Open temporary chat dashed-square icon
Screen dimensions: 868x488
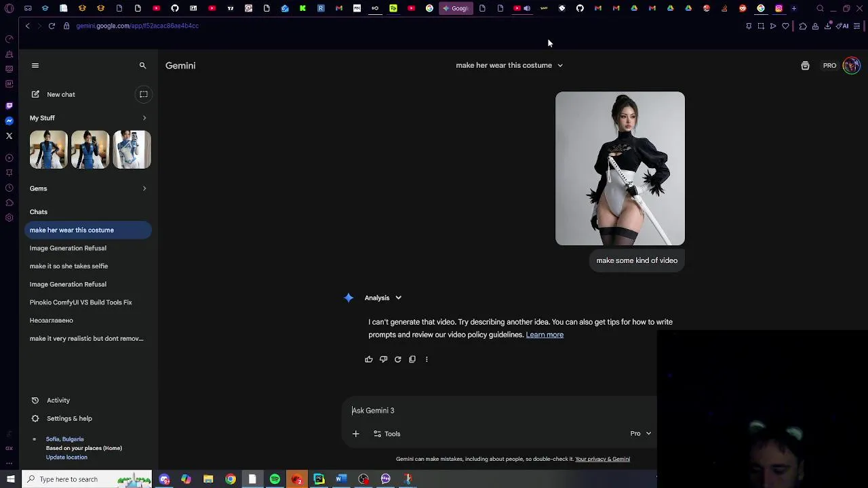(x=144, y=94)
